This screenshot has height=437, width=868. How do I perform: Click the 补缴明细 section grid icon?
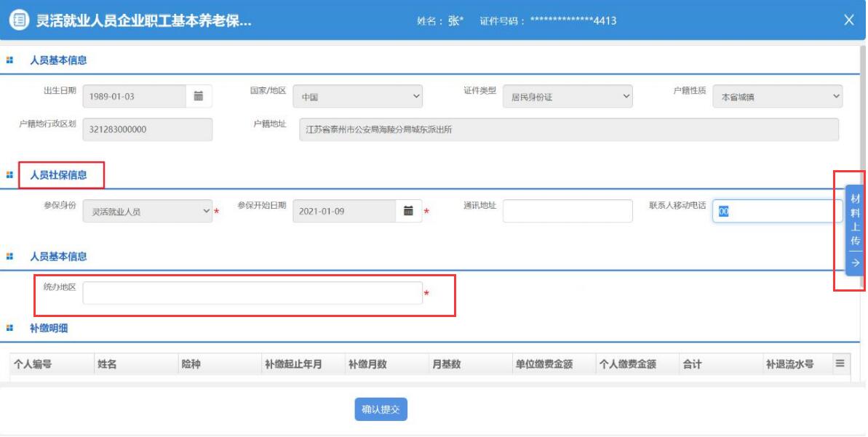[10, 329]
